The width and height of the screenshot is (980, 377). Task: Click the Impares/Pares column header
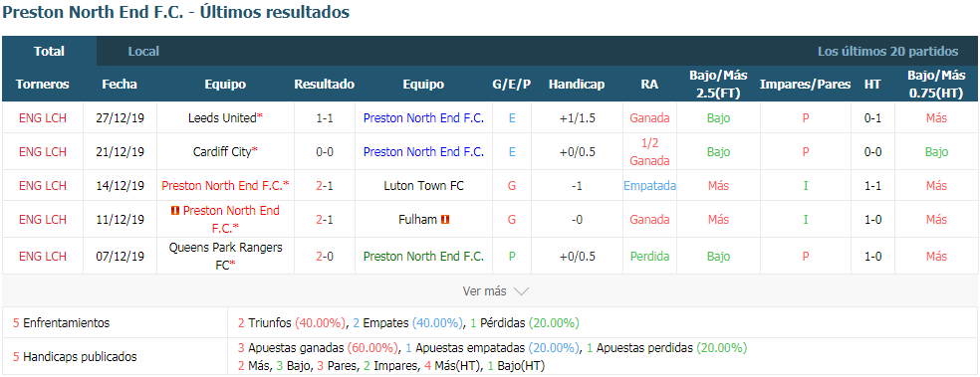pyautogui.click(x=805, y=85)
